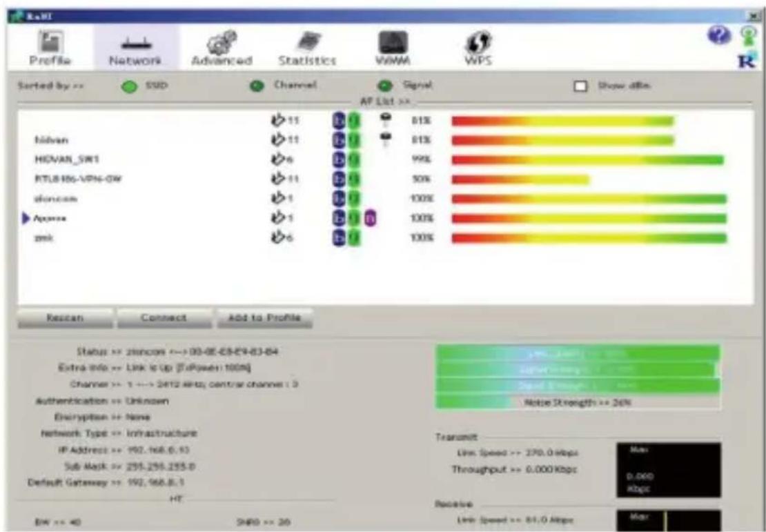This screenshot has height=532, width=766.
Task: Click the channel icon in zmk row
Action: 277,238
